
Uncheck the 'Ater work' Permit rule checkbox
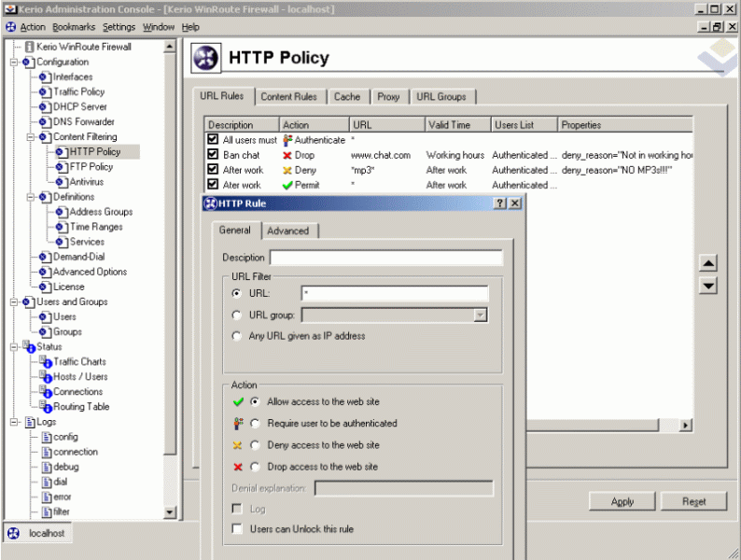pyautogui.click(x=213, y=184)
